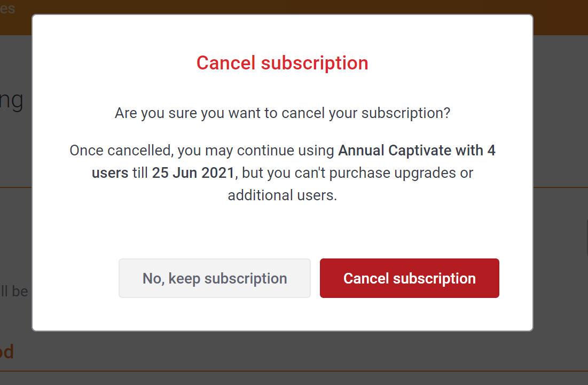Click the top-left corner of the page header
Screen dimensions: 588x385
pos(7,8)
